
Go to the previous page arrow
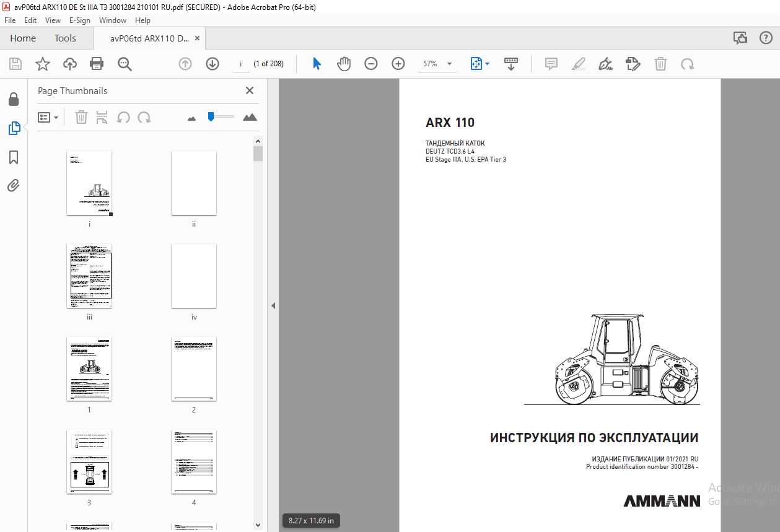pyautogui.click(x=185, y=64)
